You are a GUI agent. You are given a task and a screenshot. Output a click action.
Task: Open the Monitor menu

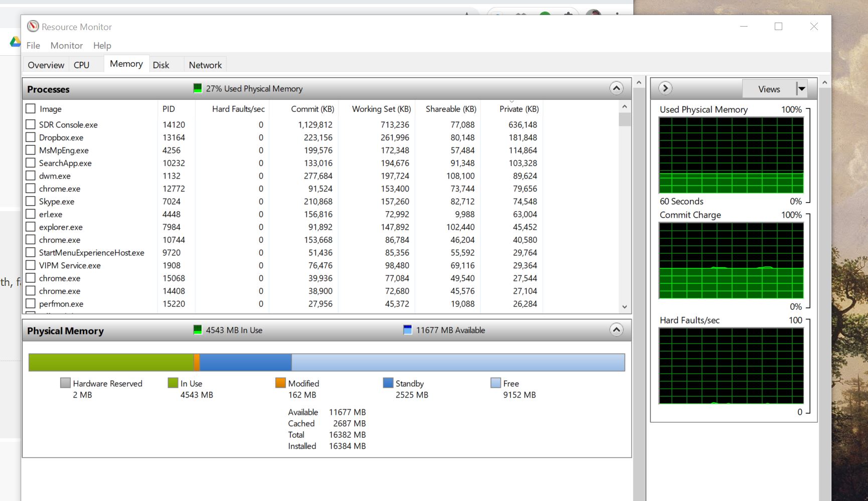click(x=66, y=46)
